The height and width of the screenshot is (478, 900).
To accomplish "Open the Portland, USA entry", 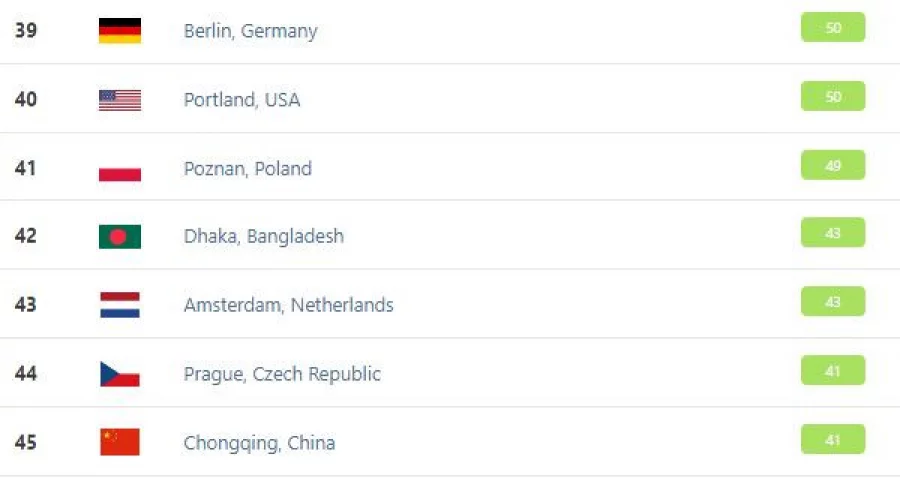I will (x=242, y=100).
